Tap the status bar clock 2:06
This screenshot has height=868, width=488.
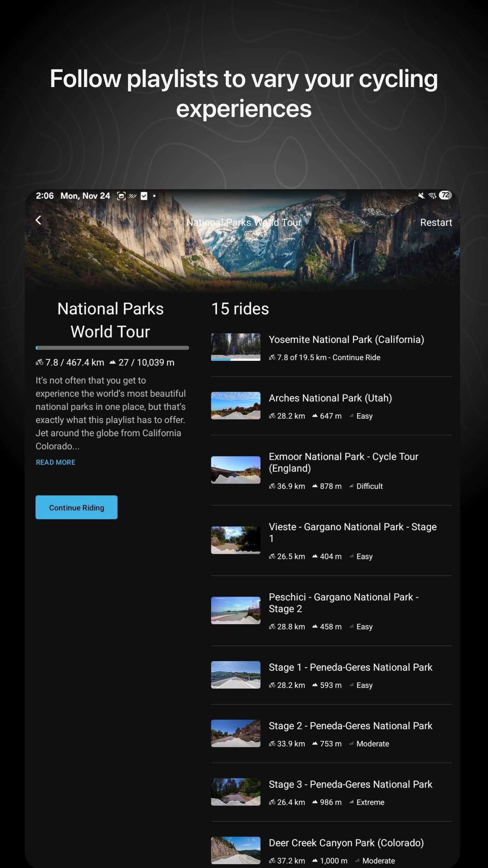point(45,196)
